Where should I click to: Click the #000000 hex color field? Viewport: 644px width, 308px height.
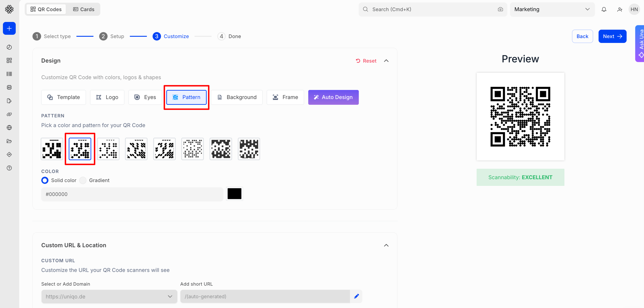(x=132, y=194)
